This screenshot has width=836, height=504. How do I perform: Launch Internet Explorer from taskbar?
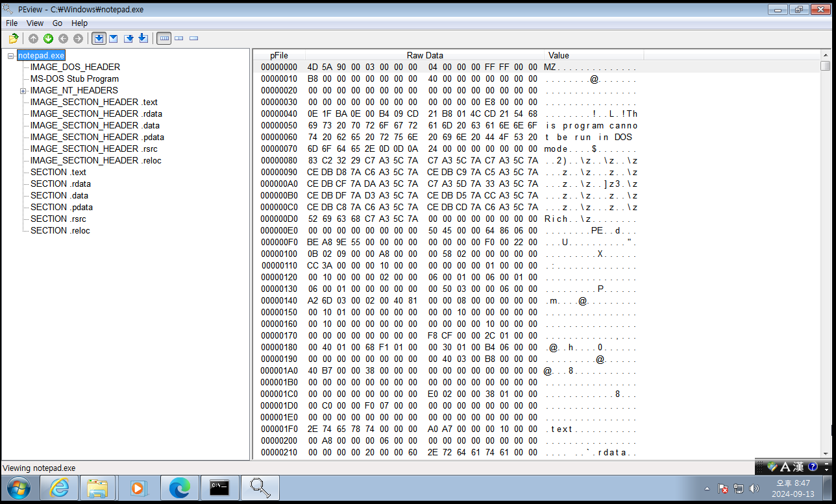point(59,487)
